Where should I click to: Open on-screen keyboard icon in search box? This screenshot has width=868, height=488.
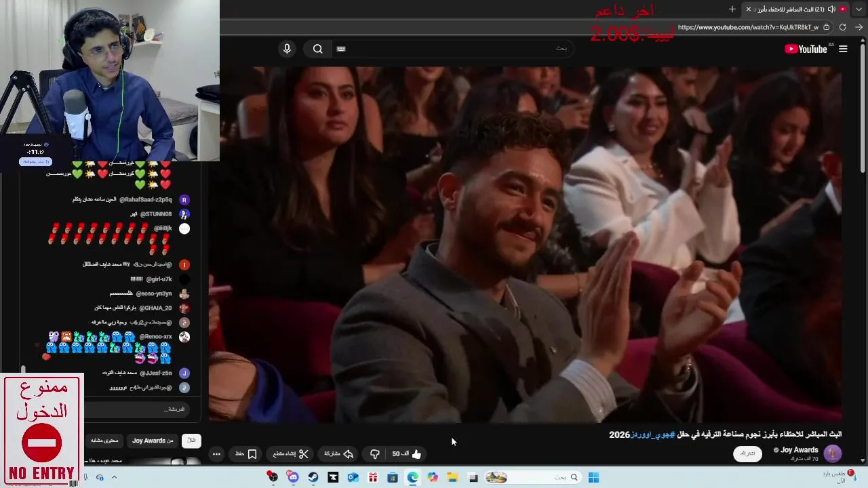[x=341, y=49]
